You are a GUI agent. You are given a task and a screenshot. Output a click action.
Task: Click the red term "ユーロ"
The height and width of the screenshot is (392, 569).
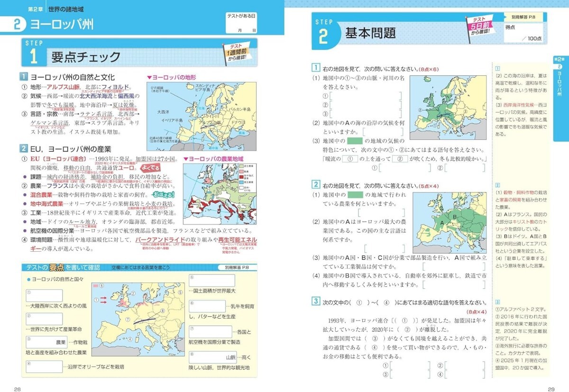click(127, 168)
